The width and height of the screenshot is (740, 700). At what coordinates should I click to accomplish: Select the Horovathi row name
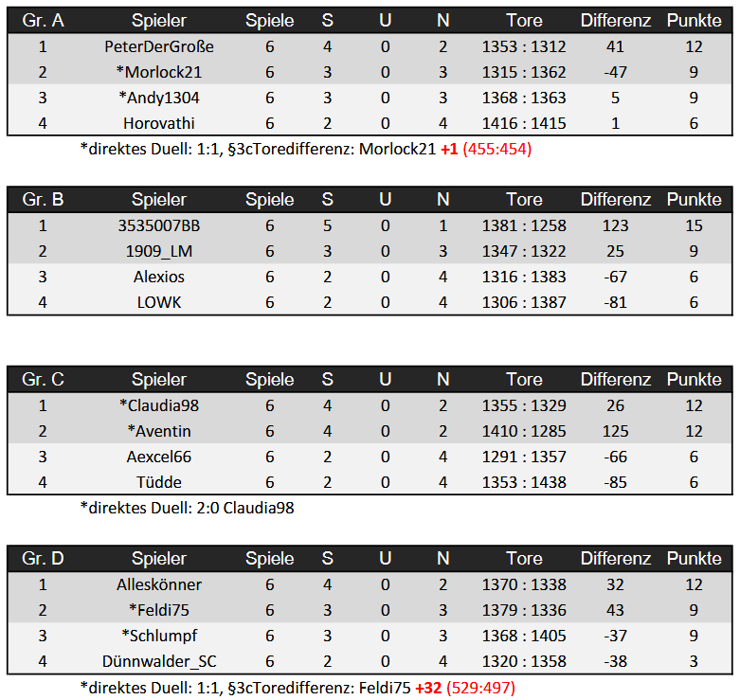(159, 123)
